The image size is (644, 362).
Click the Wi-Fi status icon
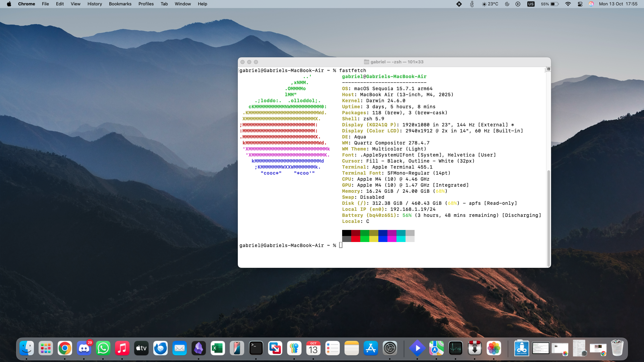(568, 4)
